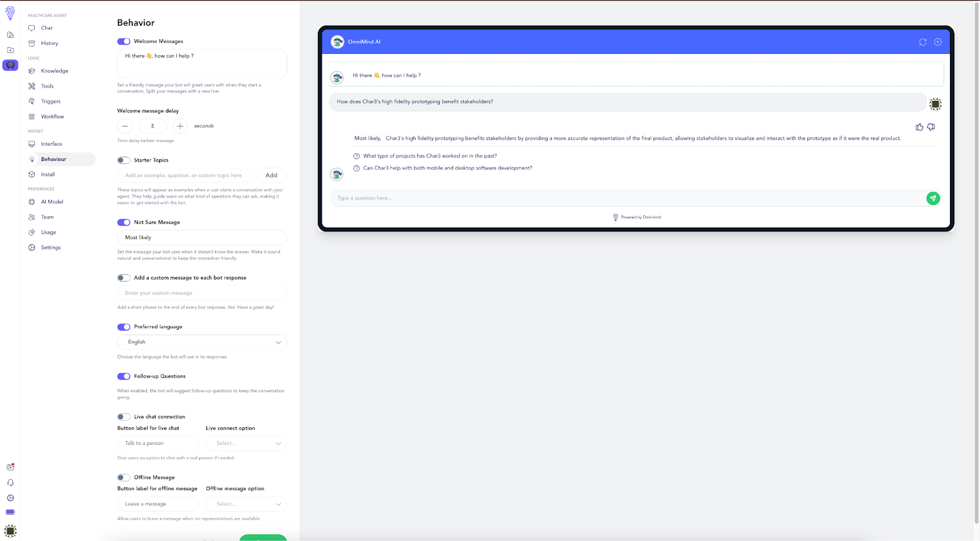Click the 'Leave a message' label field

158,504
